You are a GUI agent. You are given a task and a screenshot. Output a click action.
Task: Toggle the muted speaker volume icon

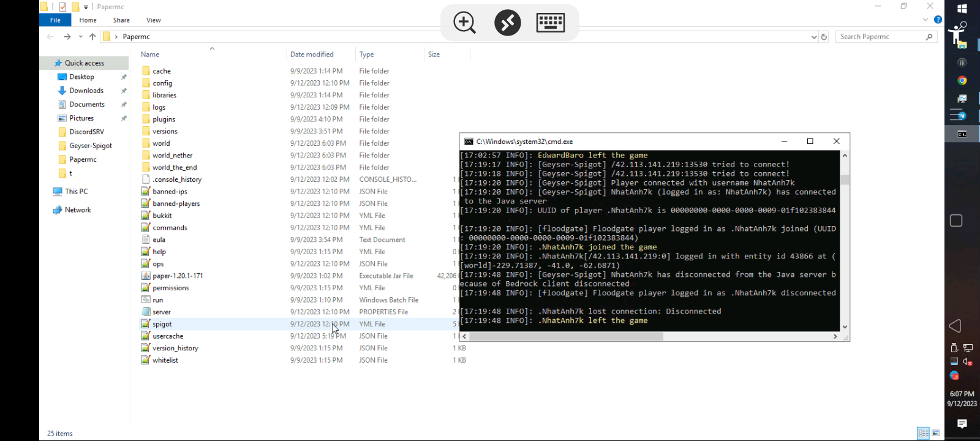[x=968, y=361]
